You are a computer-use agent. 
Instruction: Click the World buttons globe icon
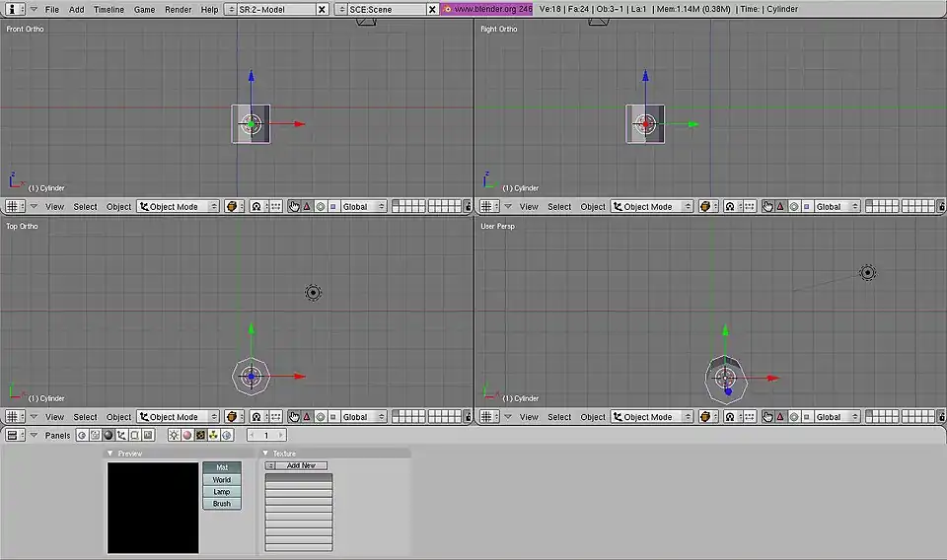pos(226,435)
